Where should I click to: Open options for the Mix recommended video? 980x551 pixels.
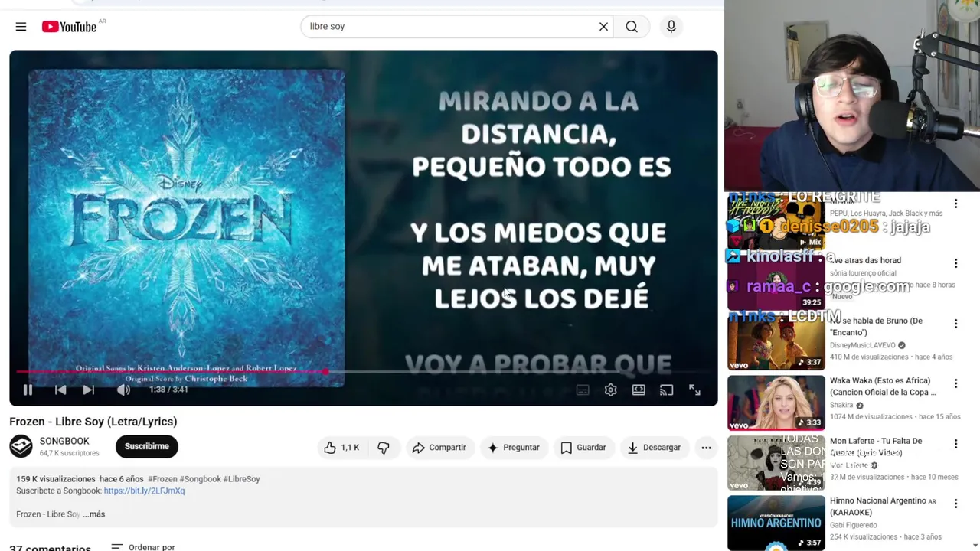point(955,204)
